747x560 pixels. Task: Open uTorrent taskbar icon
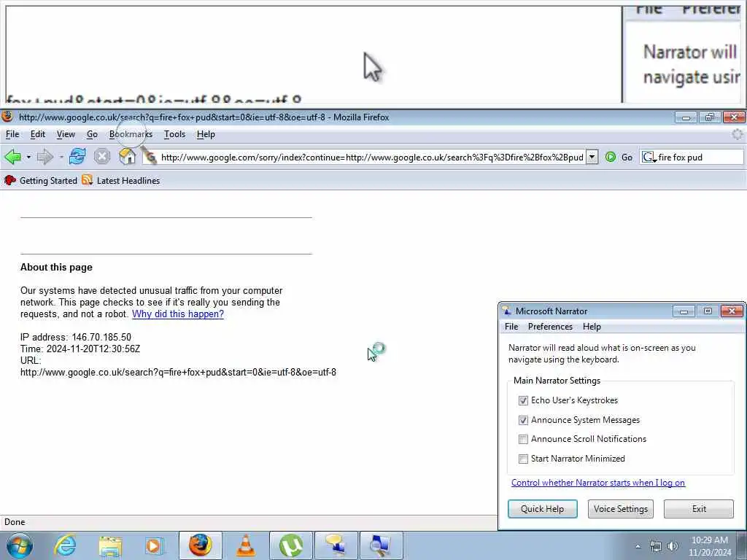pyautogui.click(x=290, y=545)
